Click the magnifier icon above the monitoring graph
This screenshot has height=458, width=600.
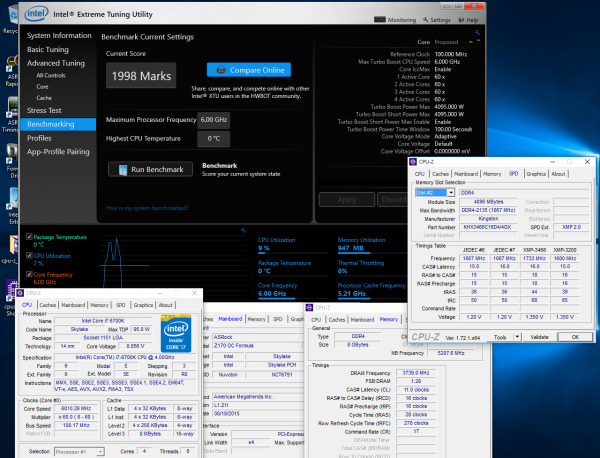tap(243, 230)
